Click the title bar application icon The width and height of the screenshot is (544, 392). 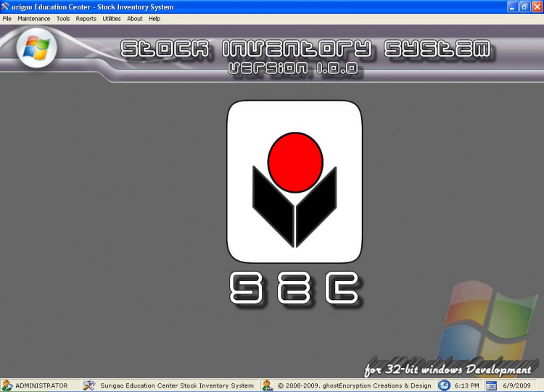coord(5,7)
